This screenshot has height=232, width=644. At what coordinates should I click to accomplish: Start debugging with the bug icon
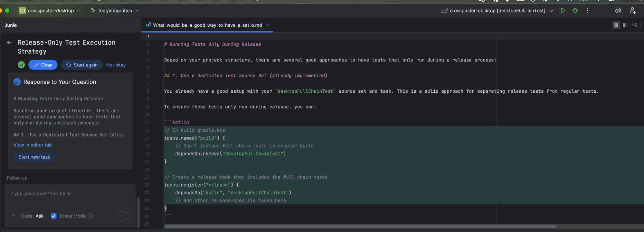point(575,11)
